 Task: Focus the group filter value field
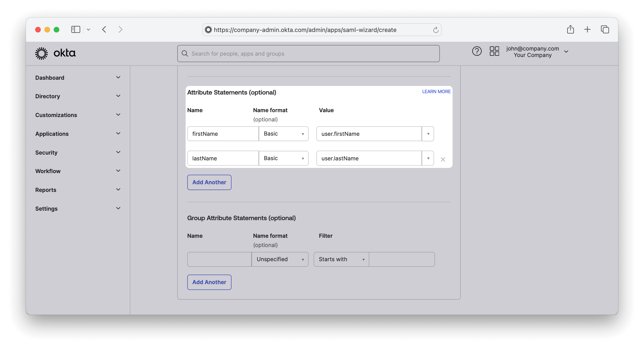point(402,259)
